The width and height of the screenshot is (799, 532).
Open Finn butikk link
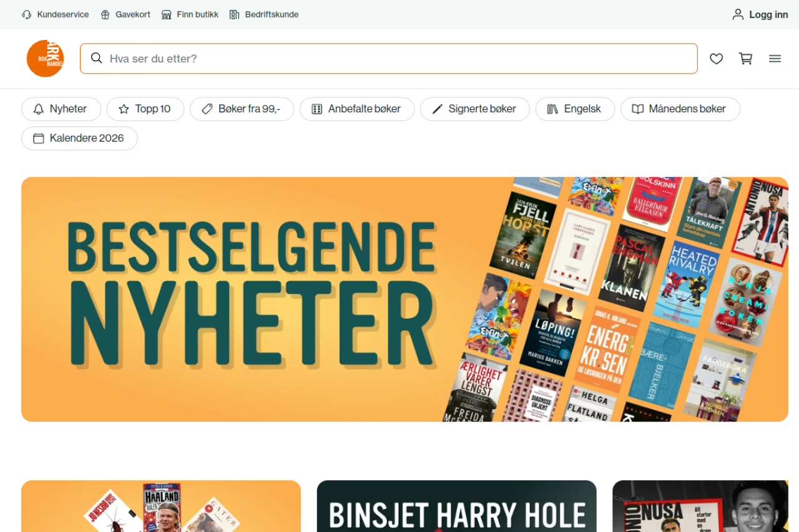coord(190,14)
